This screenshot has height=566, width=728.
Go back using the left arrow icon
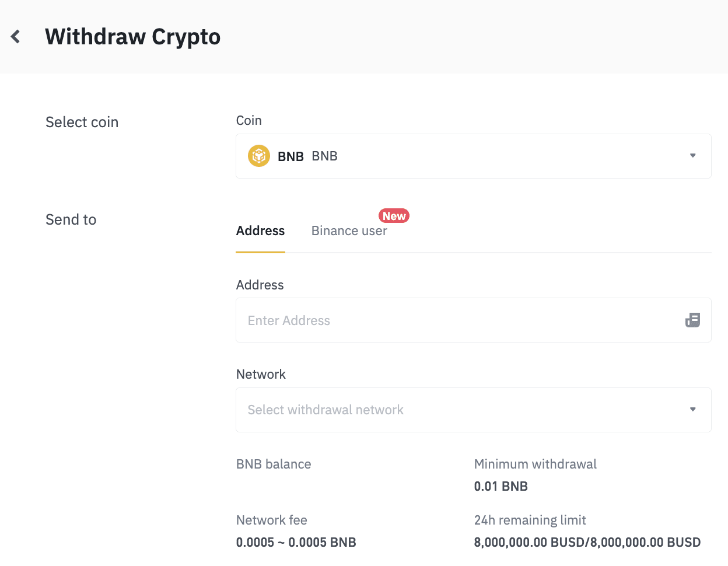click(16, 37)
